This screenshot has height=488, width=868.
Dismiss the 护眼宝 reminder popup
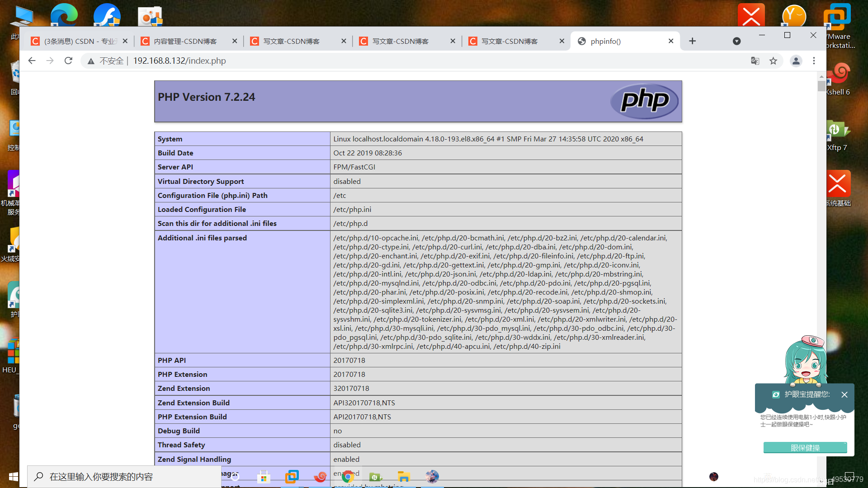[844, 394]
